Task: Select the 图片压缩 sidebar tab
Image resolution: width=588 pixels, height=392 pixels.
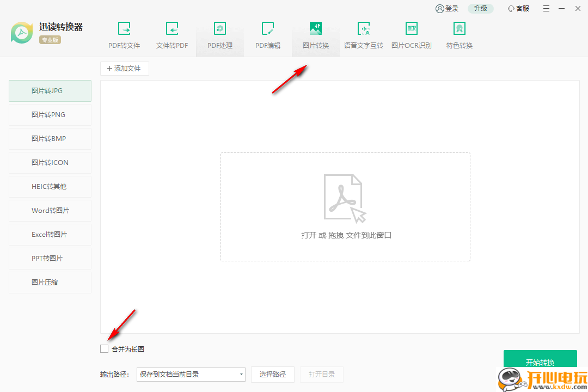Action: pos(50,282)
